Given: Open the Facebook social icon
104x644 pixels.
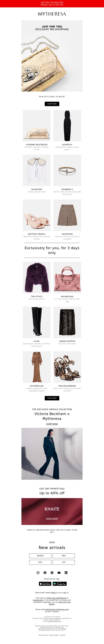Looking at the screenshot, I should pyautogui.click(x=45, y=572).
